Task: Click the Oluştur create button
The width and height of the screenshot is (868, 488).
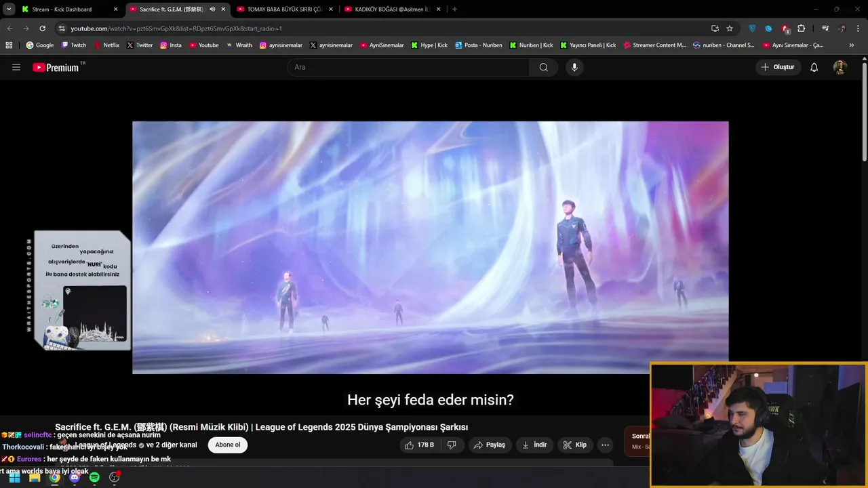Action: coord(778,67)
